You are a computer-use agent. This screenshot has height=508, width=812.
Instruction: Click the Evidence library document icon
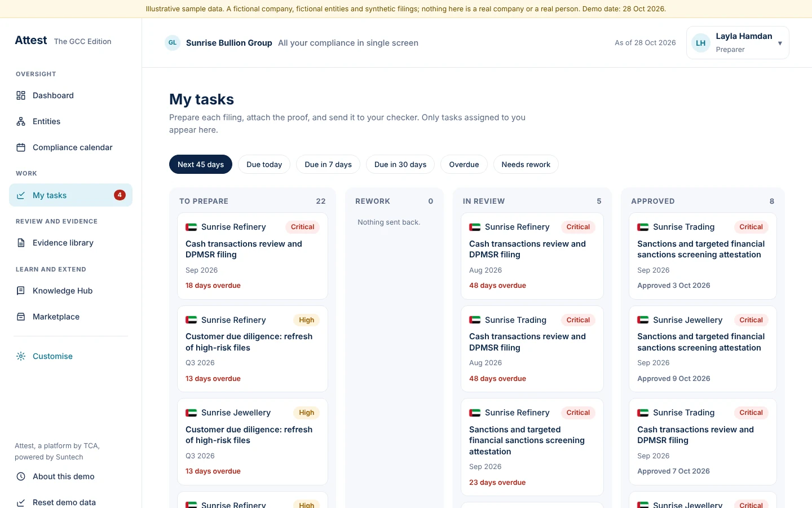(x=21, y=243)
